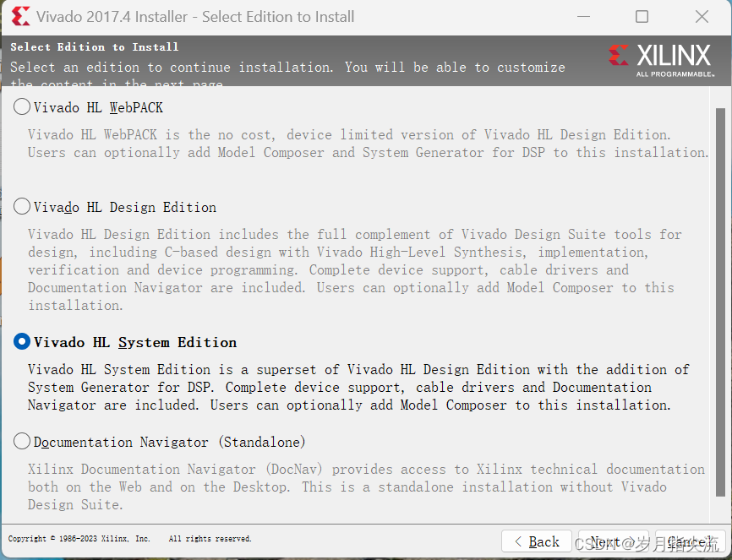Maximize the installer window
732x560 pixels.
[642, 17]
